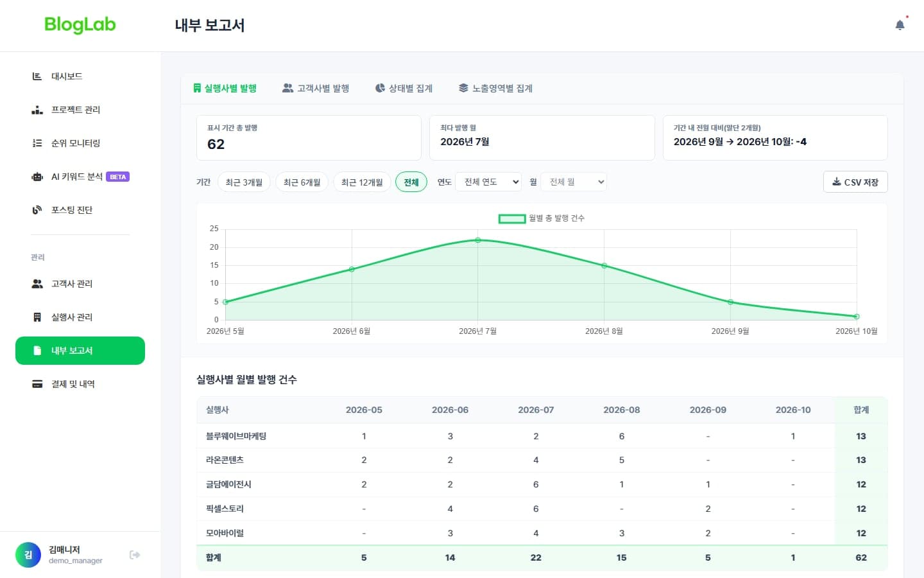924x578 pixels.
Task: Click the 대시보드 chart icon in sidebar
Action: click(37, 76)
